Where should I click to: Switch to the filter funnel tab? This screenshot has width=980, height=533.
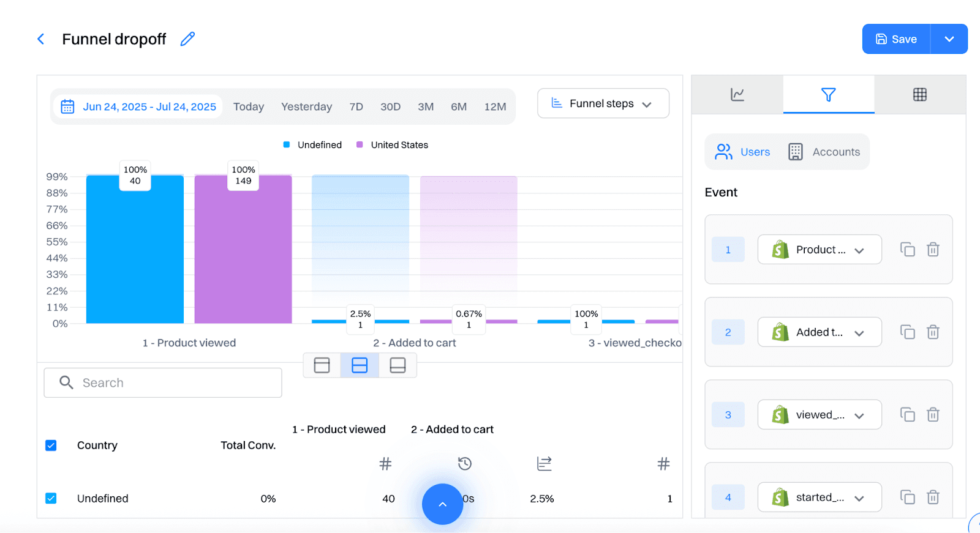tap(828, 95)
